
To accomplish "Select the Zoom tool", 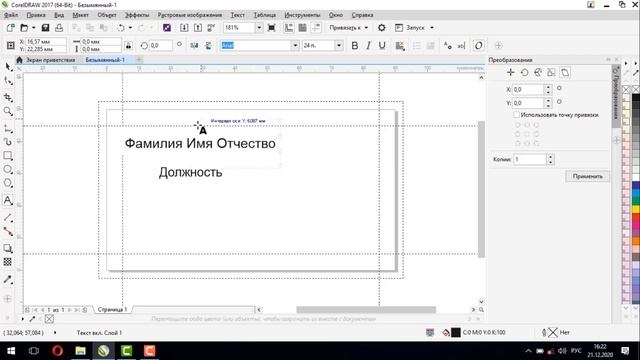I will point(8,111).
